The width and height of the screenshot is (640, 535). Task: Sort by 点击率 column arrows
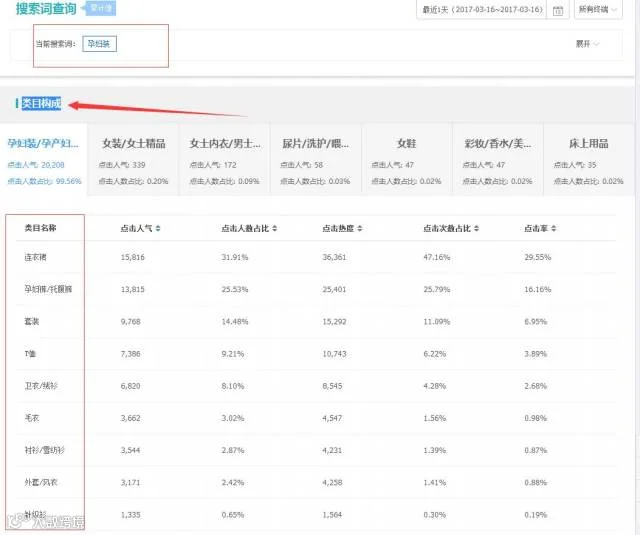[x=553, y=229]
